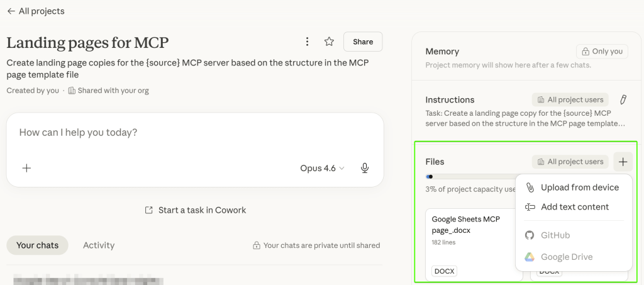Screen dimensions: 644x285
Task: Click the All project users badge beside Instructions
Action: click(570, 100)
